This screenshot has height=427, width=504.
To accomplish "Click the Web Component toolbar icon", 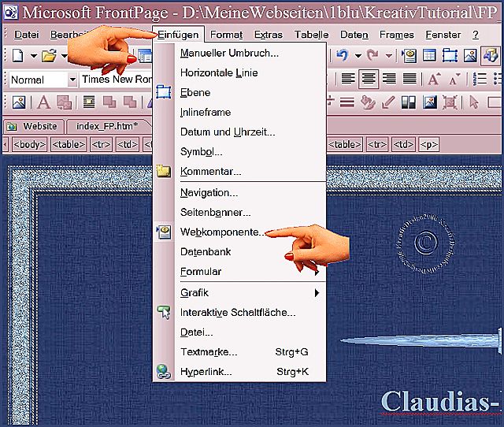I will [x=409, y=56].
